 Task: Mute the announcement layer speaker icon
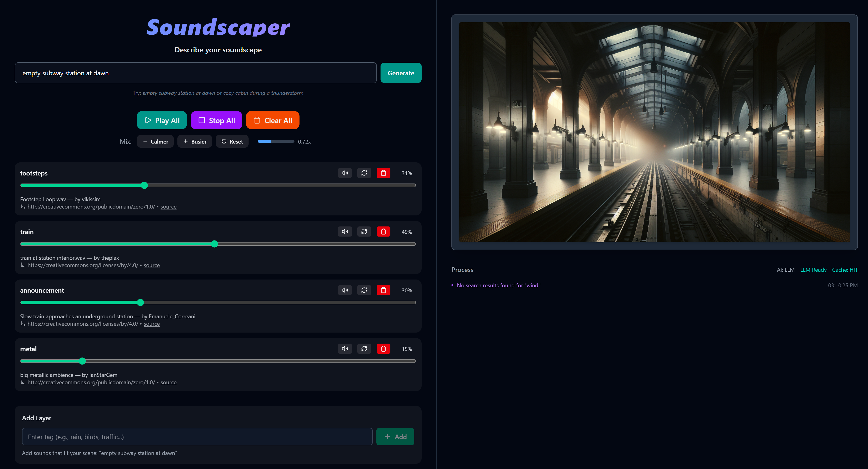pos(345,290)
